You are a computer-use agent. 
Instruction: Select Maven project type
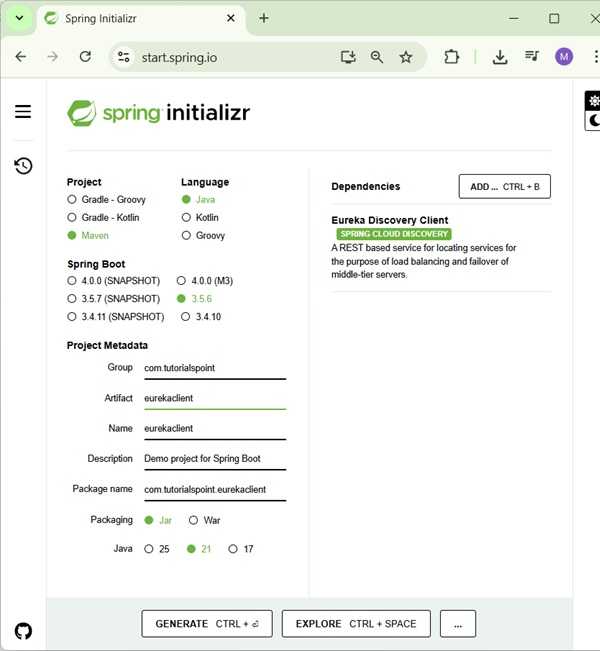pyautogui.click(x=88, y=235)
